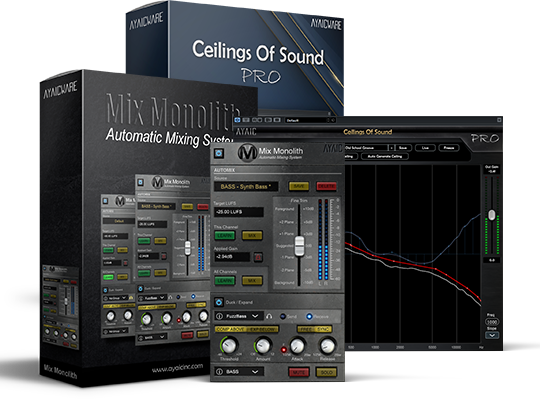Toggle the Automix power icon in Mix Monolith

point(219,153)
